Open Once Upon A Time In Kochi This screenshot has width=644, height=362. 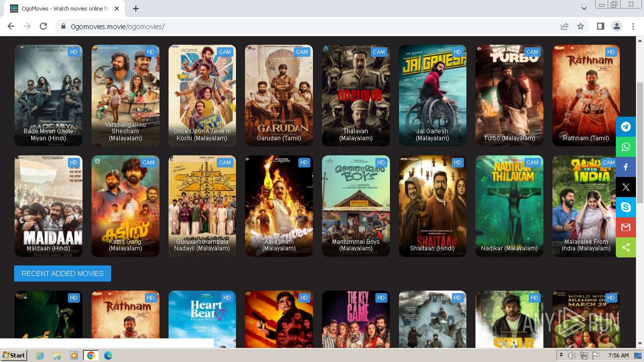coord(202,96)
